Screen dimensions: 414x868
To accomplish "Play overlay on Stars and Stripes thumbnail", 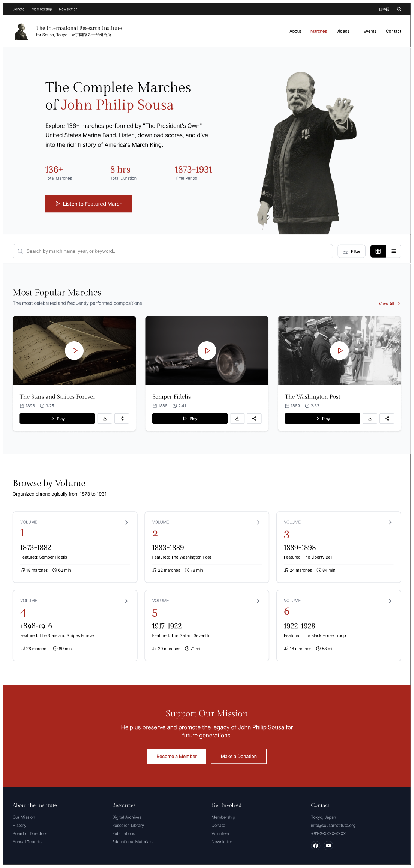I will click(74, 351).
